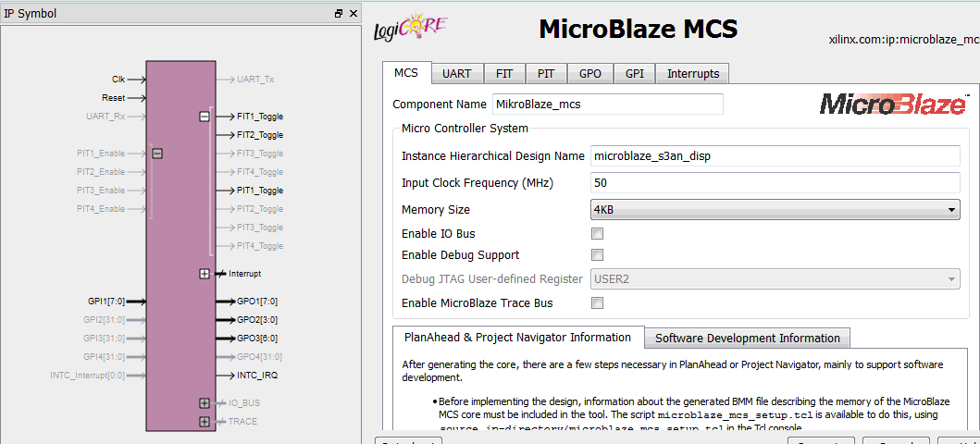Click the purple MicroBlaze MCS symbol block

coord(181,245)
